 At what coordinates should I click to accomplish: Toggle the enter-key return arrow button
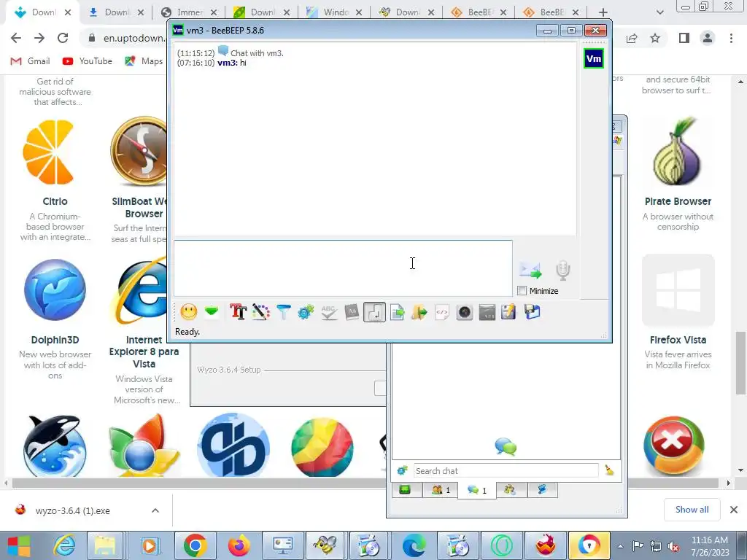tap(374, 312)
